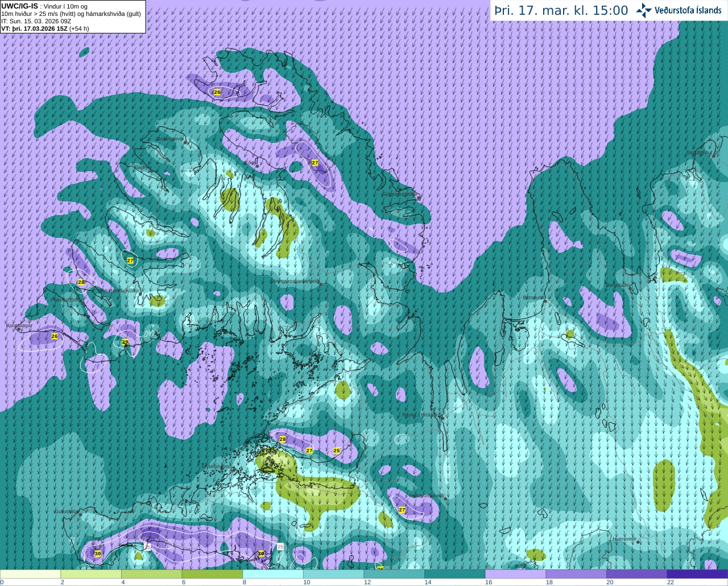Image resolution: width=728 pixels, height=586 pixels.
Task: Pick the teal 12–14 m/s legend swatch
Action: 394,573
